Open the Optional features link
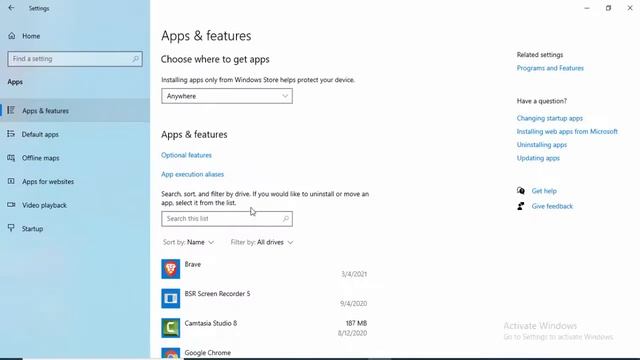This screenshot has width=640, height=360. (186, 155)
